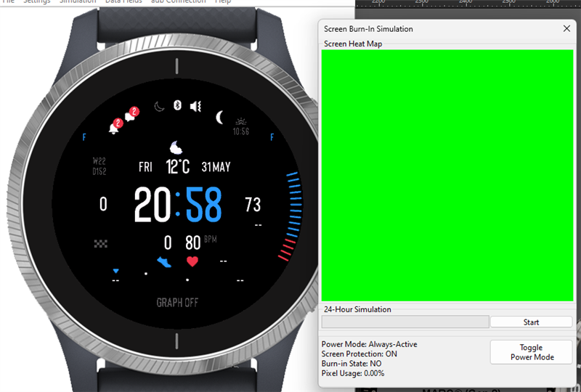Screen dimensions: 581x392
Task: Click the 80 BPM heart rate value
Action: (x=192, y=243)
